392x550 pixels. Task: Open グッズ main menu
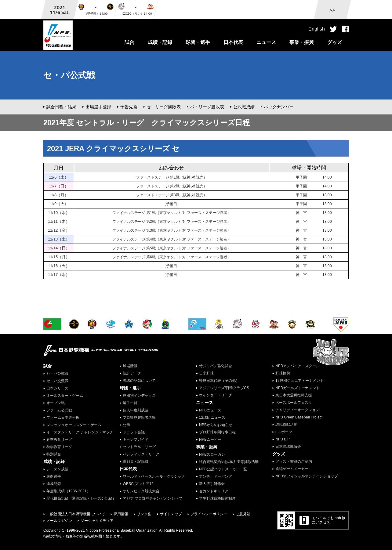pos(335,42)
